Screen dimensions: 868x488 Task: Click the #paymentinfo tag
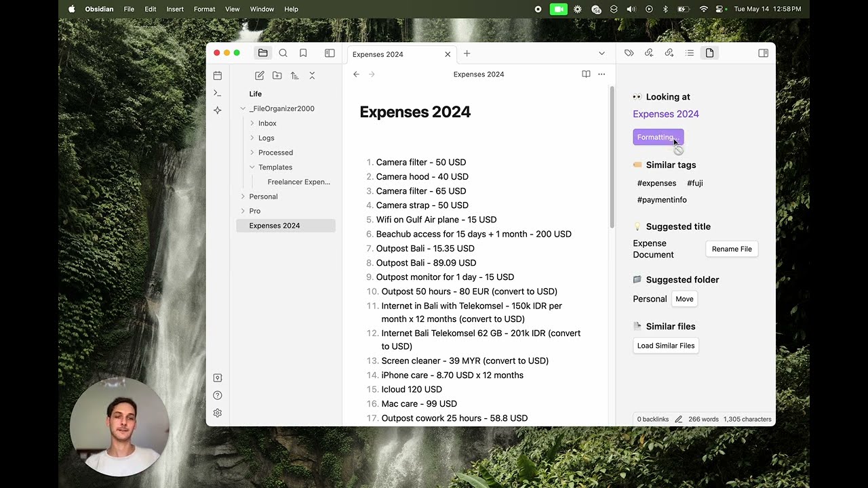point(662,200)
